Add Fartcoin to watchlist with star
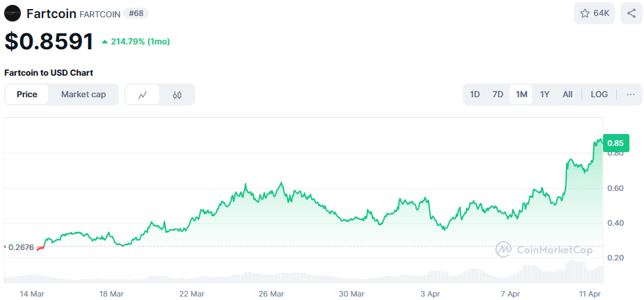644x300 pixels. (x=594, y=13)
